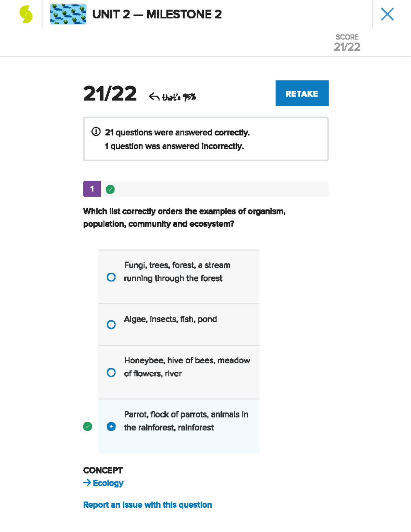Select the 'Fungi, trees, forest' radio option
This screenshot has height=532, width=411.
click(x=111, y=277)
